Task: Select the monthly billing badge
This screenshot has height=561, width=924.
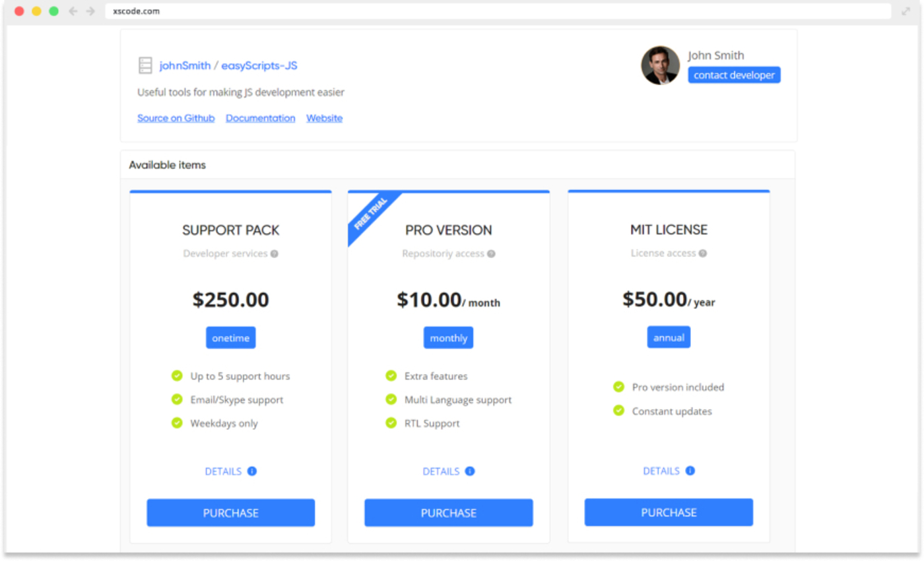Action: pyautogui.click(x=448, y=337)
